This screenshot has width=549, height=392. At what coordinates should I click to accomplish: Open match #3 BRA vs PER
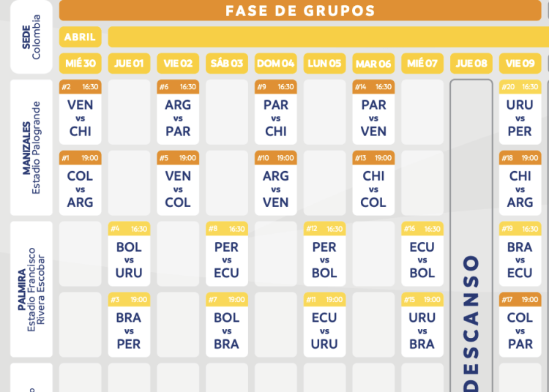tap(129, 325)
